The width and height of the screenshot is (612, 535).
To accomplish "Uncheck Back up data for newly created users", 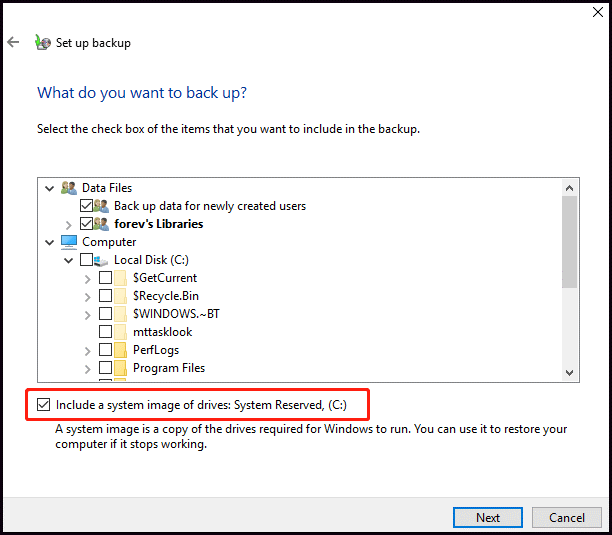I will (x=85, y=206).
